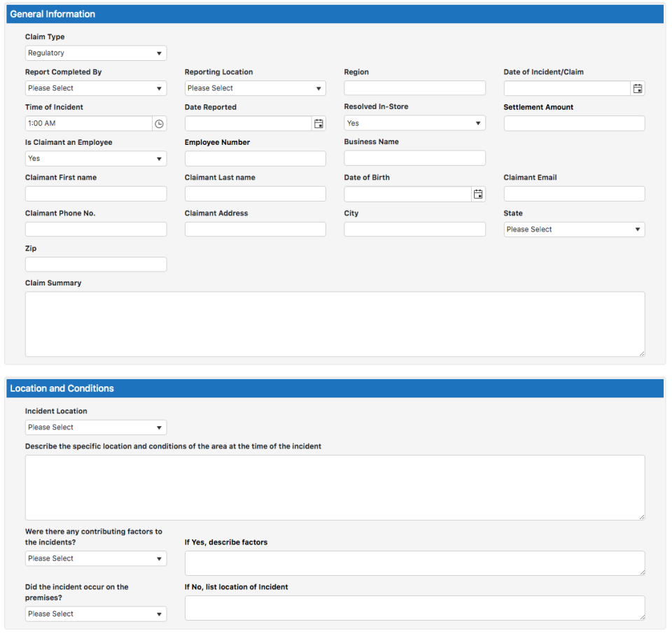Click the Region text field

[414, 88]
